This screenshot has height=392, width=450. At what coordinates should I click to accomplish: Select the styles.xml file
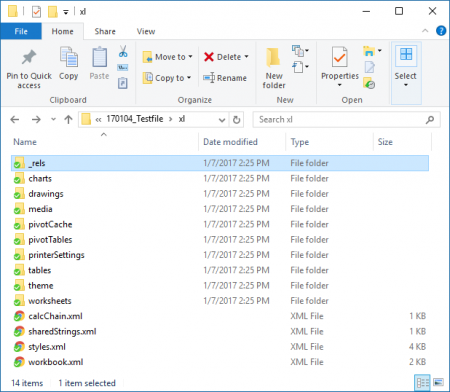[220, 347]
